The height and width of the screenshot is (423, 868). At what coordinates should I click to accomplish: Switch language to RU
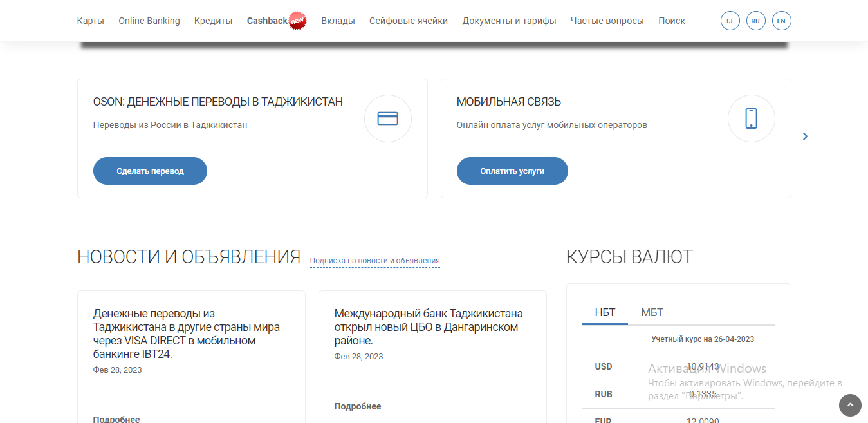coord(755,21)
